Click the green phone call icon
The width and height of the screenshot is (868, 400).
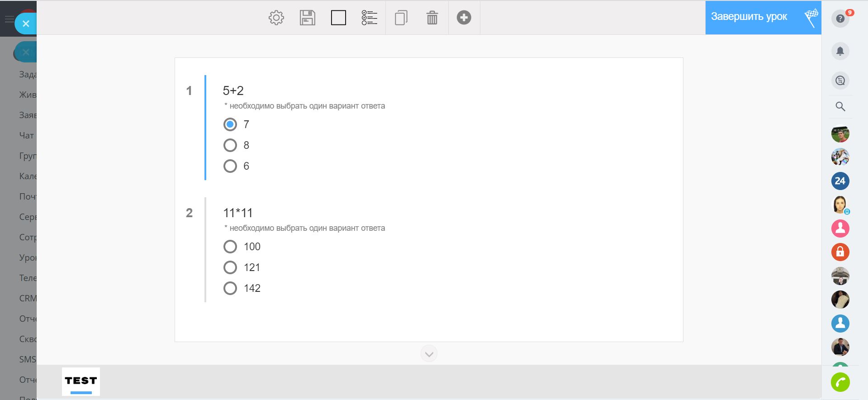840,382
